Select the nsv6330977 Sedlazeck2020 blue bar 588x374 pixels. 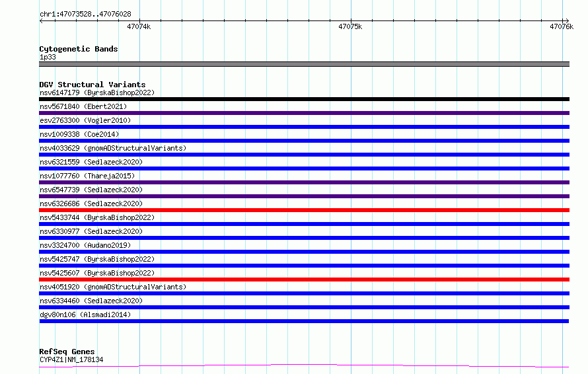[304, 238]
